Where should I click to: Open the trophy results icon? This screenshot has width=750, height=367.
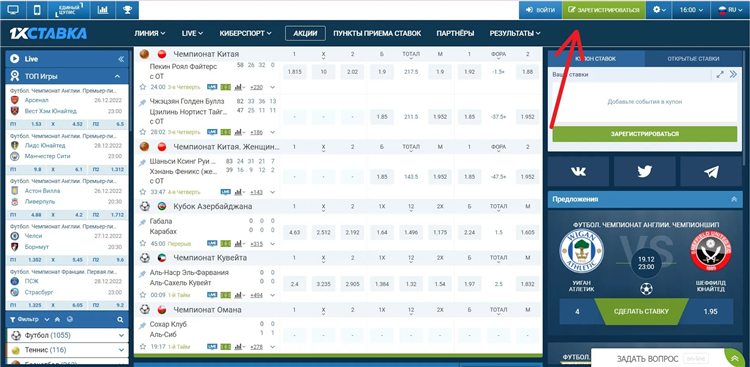pyautogui.click(x=127, y=10)
